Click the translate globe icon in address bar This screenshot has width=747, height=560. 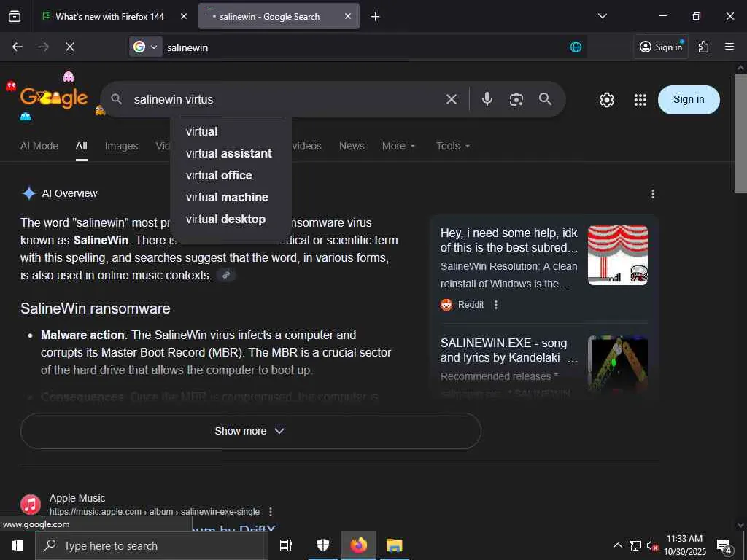click(576, 47)
